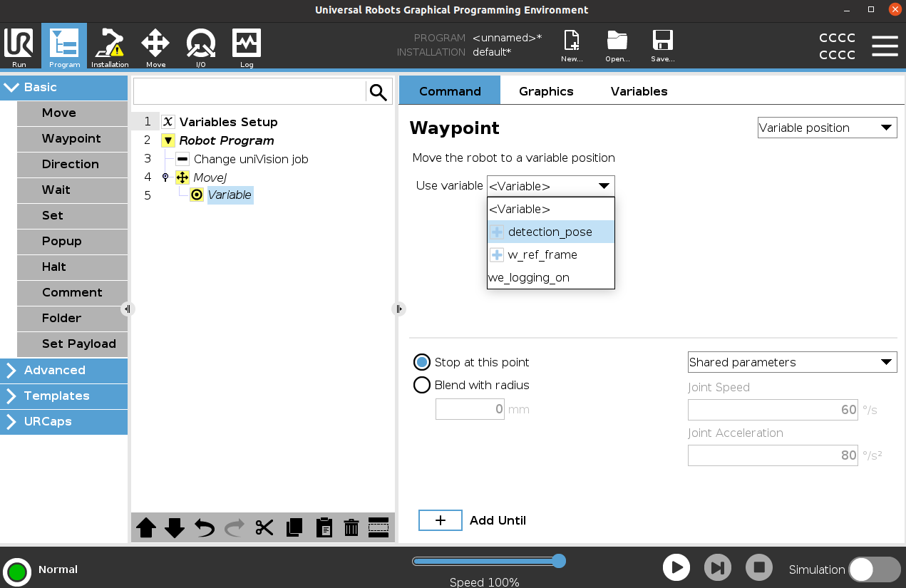Search the program tree with magnifier icon
906x588 pixels.
(379, 92)
